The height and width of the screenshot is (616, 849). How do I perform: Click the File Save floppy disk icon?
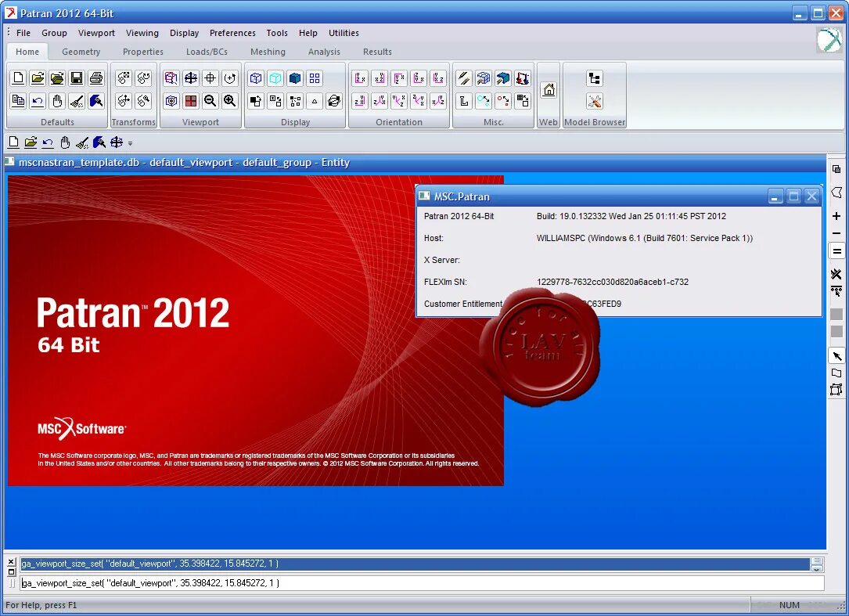coord(77,78)
